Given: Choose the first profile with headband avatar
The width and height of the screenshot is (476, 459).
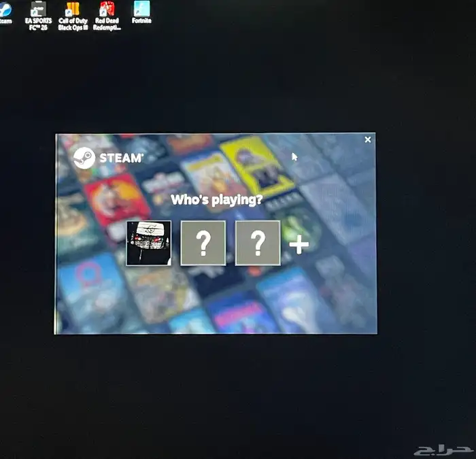Looking at the screenshot, I should coord(149,243).
